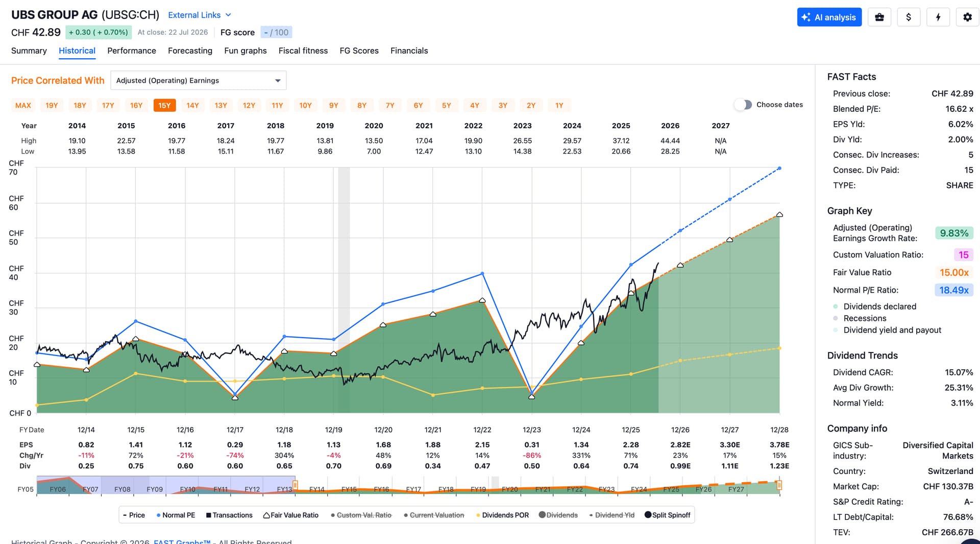This screenshot has height=544, width=980.
Task: Select the MAX time range
Action: coord(23,105)
